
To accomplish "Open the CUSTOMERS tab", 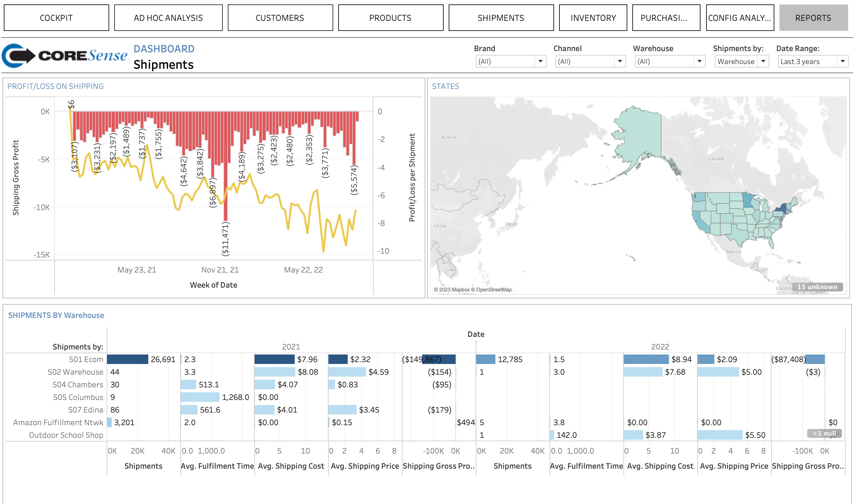I will coord(280,18).
